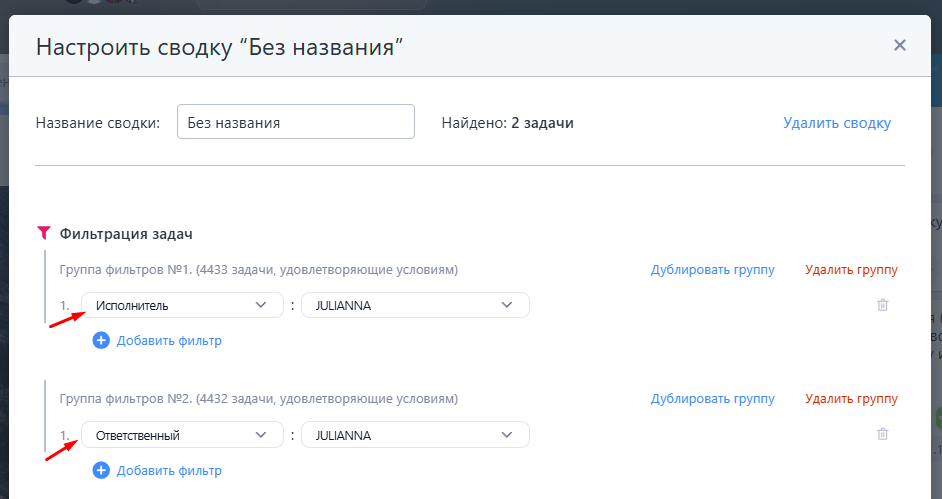Open the Исполнитель filter type dropdown
This screenshot has width=942, height=499.
[x=182, y=305]
